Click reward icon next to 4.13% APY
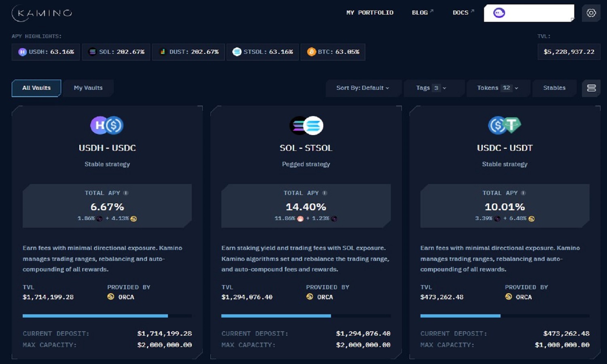Viewport: 607px width, 364px height. (x=134, y=219)
